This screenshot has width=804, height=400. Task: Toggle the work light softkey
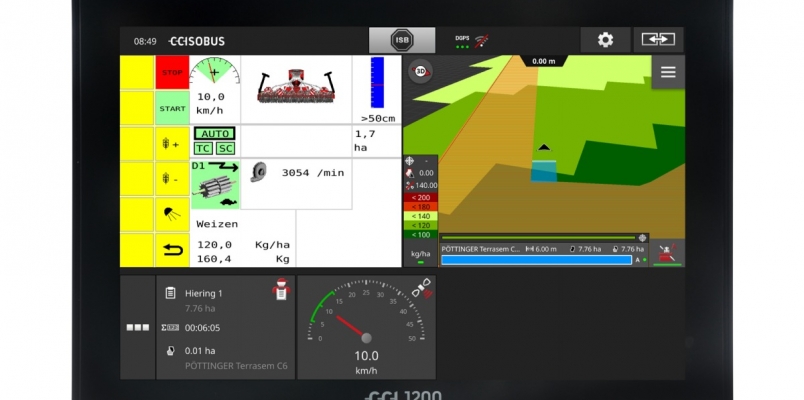[172, 214]
